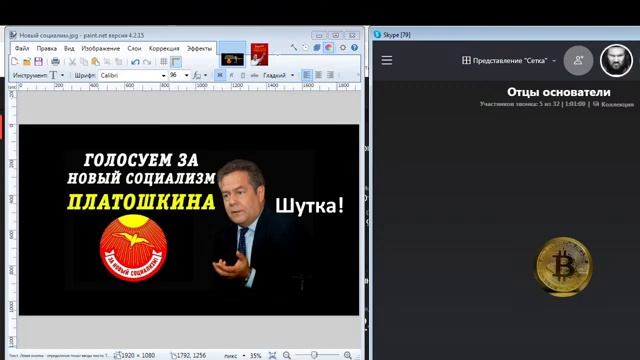Click the red За новый социализм emblem on the canvas
The height and width of the screenshot is (360, 640).
click(x=133, y=248)
